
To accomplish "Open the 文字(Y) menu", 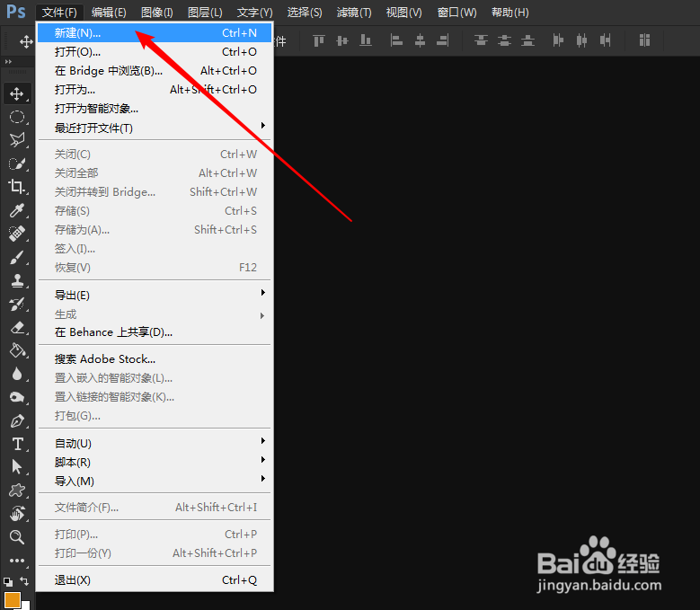I will [x=254, y=12].
